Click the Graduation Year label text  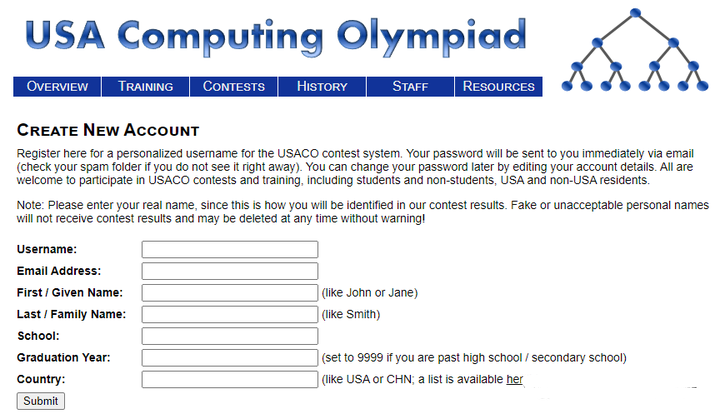(x=63, y=358)
